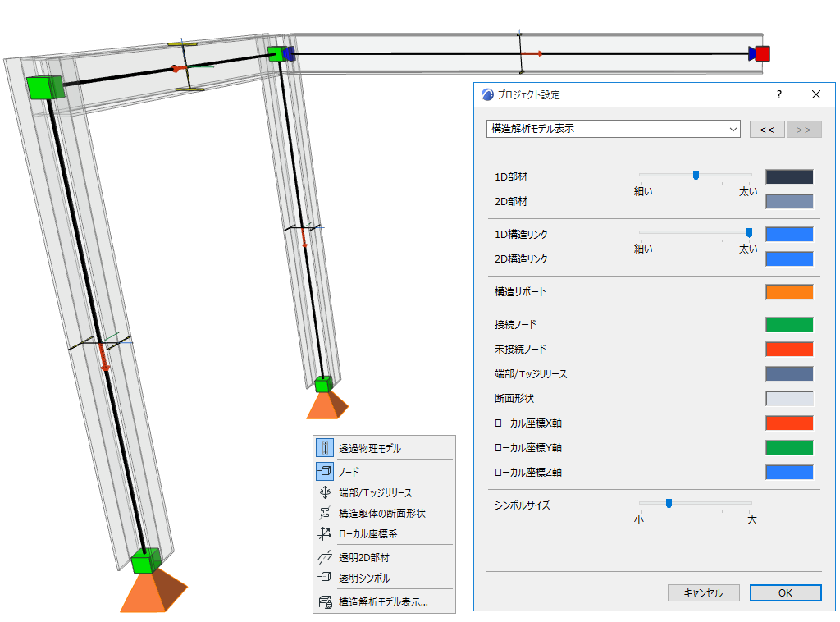Click the orange support under the right column
The height and width of the screenshot is (622, 840).
coord(327,405)
